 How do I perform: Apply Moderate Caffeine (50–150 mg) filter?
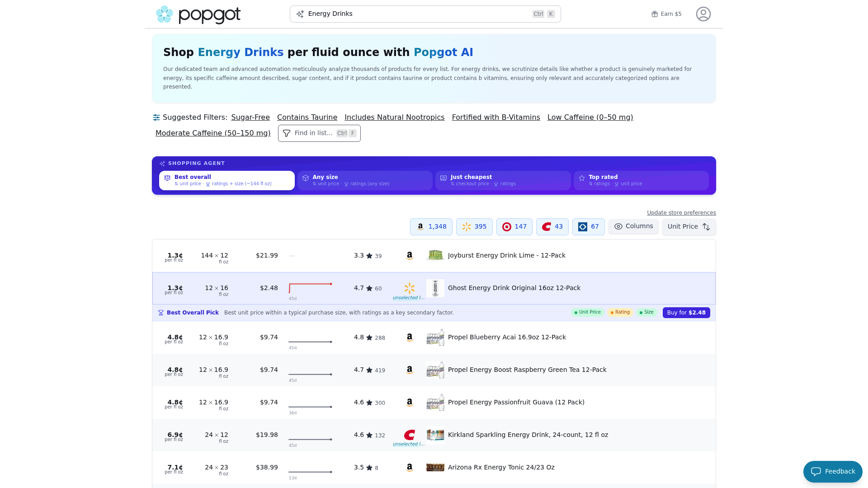tap(213, 133)
